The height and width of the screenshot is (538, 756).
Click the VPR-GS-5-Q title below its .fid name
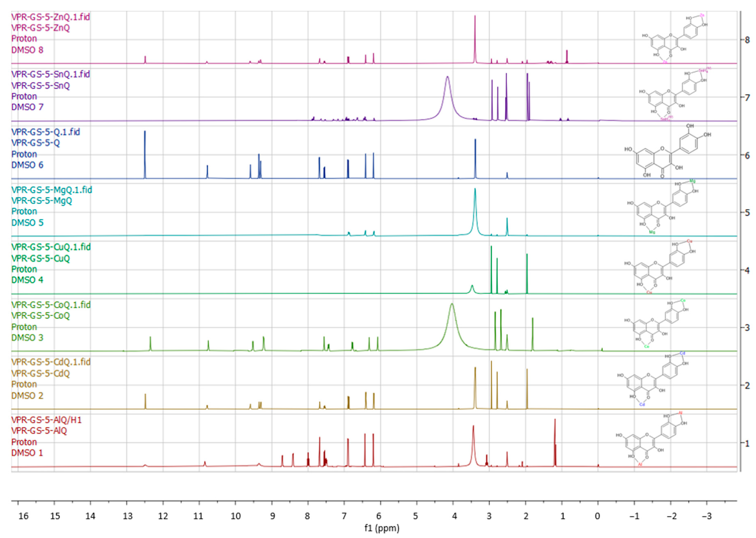36,143
